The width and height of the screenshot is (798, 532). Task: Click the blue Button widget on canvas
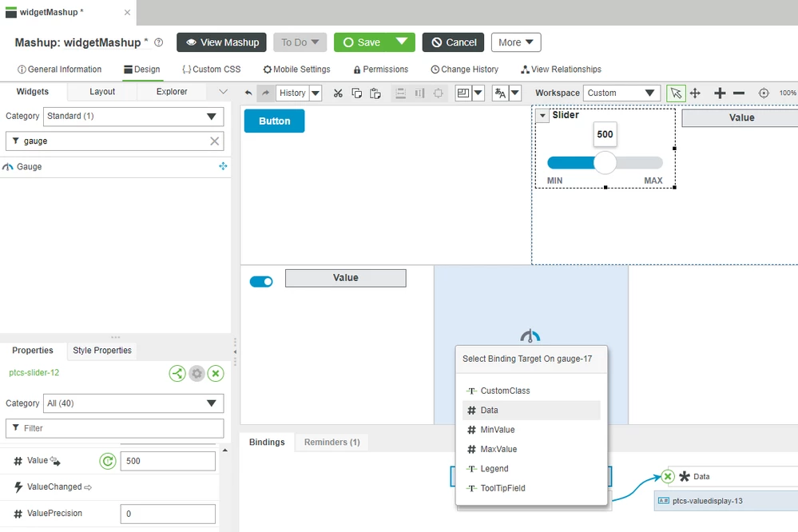point(274,121)
